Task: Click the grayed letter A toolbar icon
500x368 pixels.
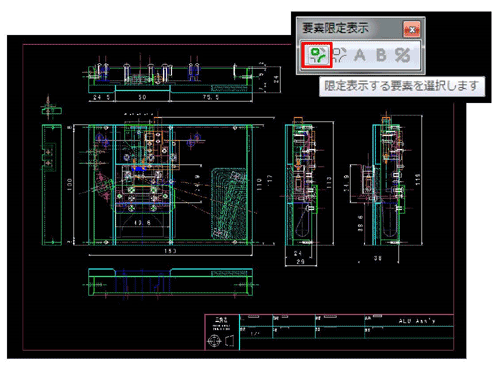Action: [x=360, y=55]
